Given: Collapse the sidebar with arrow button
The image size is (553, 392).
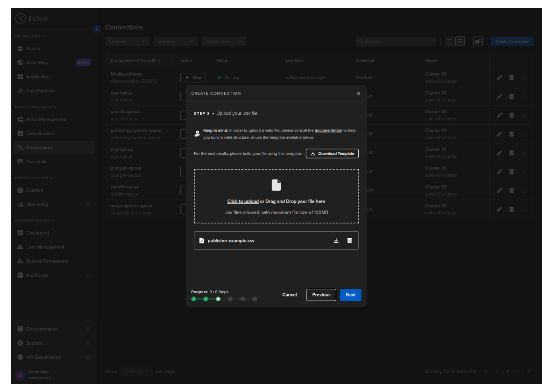Looking at the screenshot, I should 97,29.
